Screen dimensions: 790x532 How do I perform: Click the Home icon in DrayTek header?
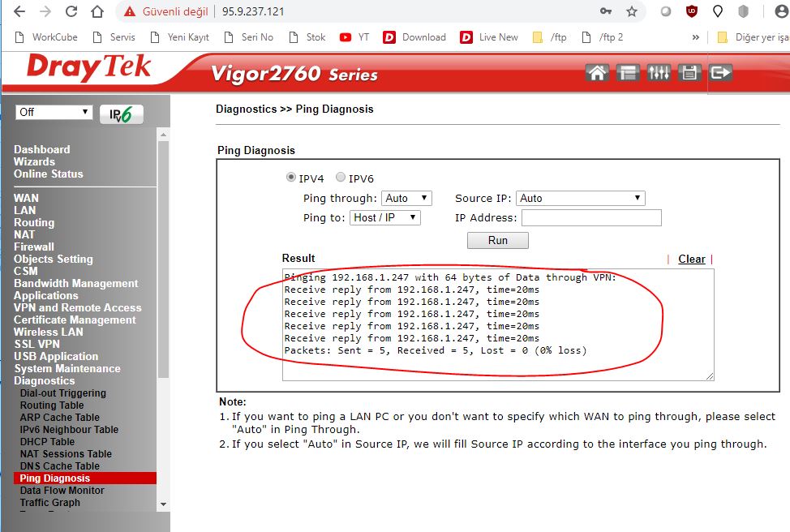click(x=597, y=73)
